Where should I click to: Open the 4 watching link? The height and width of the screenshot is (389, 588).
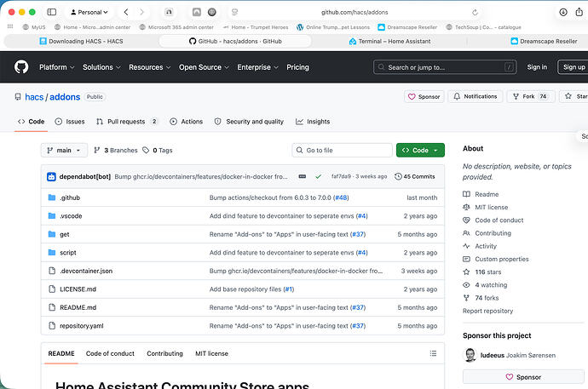(x=491, y=284)
